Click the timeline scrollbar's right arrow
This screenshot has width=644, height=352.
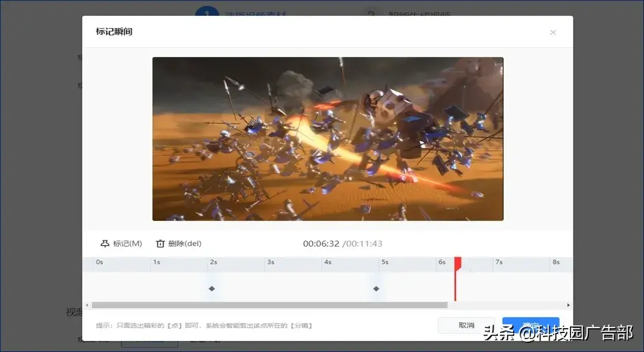coord(568,305)
